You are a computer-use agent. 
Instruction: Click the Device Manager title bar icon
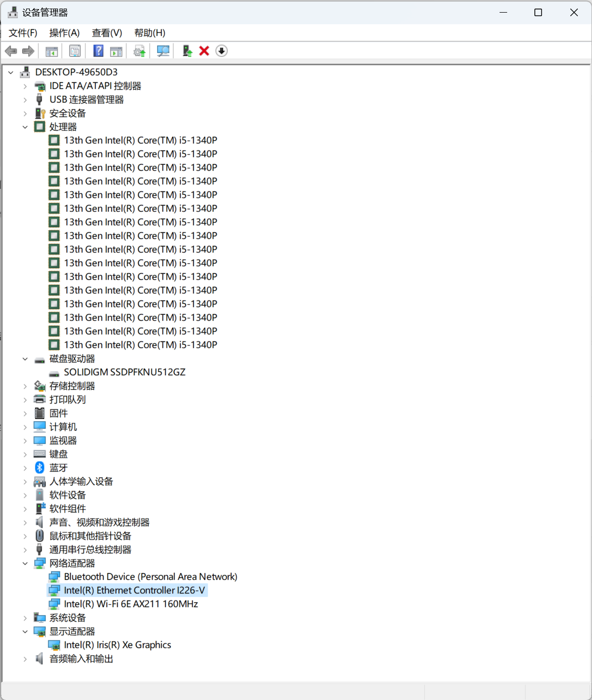tap(13, 12)
